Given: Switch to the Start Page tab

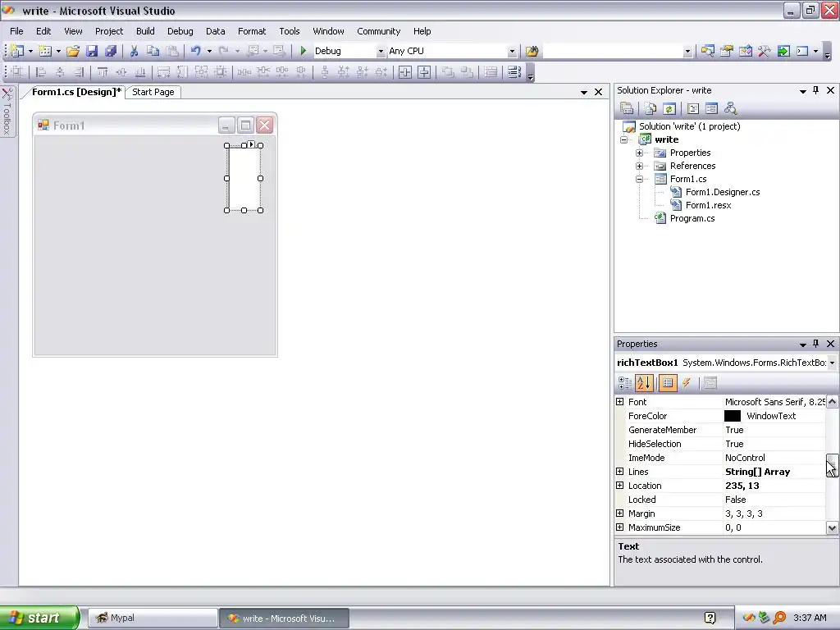Looking at the screenshot, I should click(x=153, y=92).
